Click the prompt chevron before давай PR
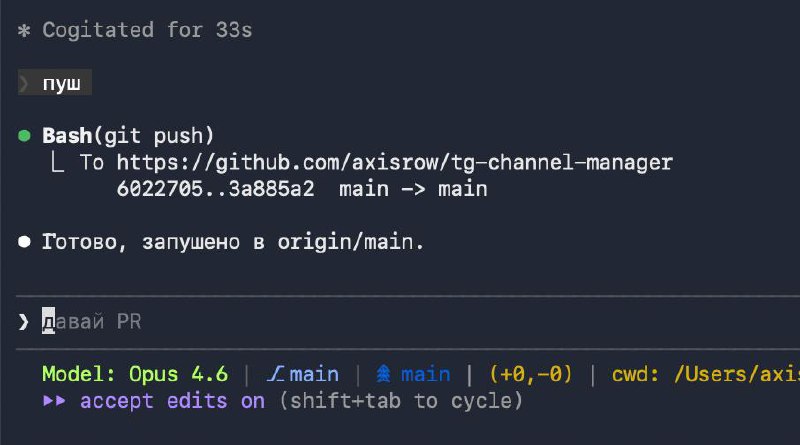Image resolution: width=800 pixels, height=445 pixels. pos(24,321)
